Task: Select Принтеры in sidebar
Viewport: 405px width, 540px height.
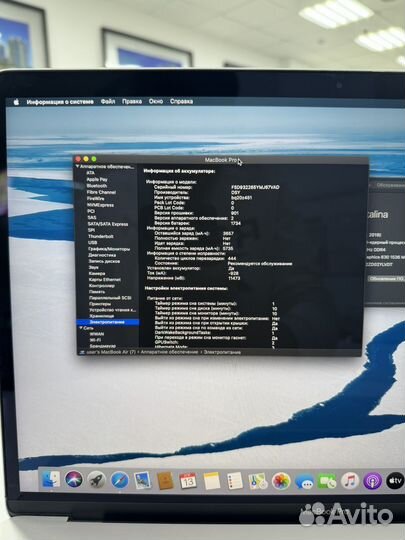Action: [x=100, y=304]
